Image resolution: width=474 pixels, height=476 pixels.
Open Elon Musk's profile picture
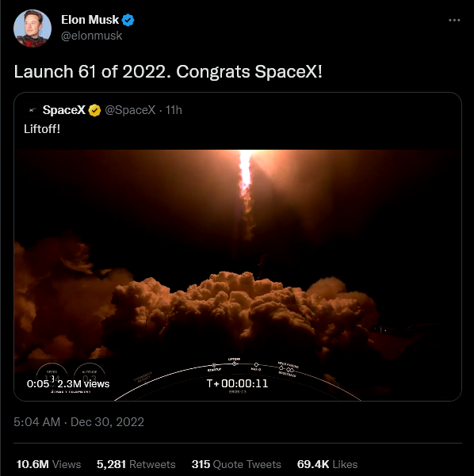tap(32, 29)
